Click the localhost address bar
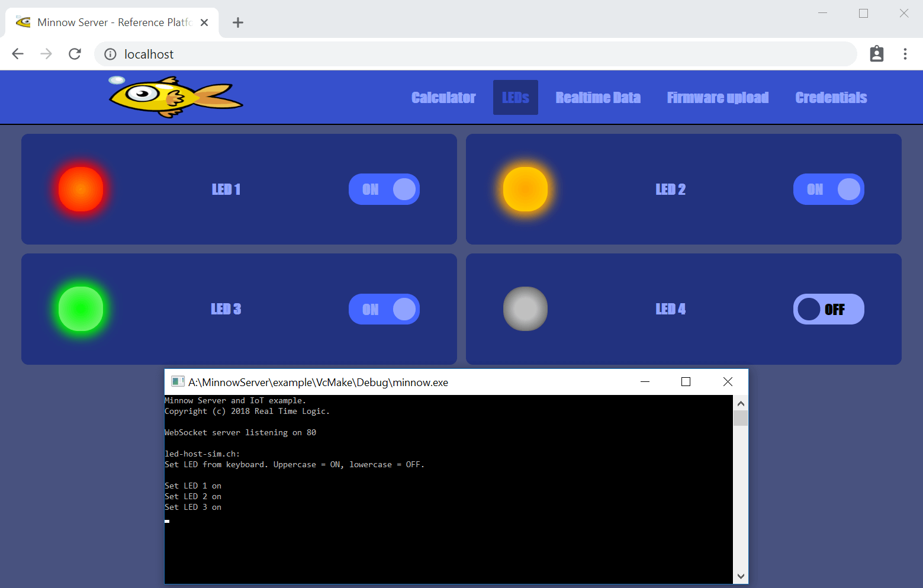The image size is (923, 588). (475, 54)
